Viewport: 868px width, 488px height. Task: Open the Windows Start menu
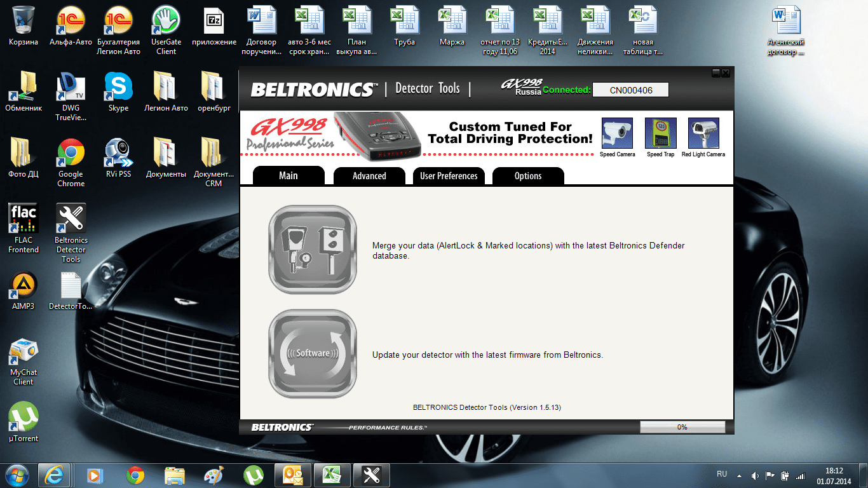(17, 475)
